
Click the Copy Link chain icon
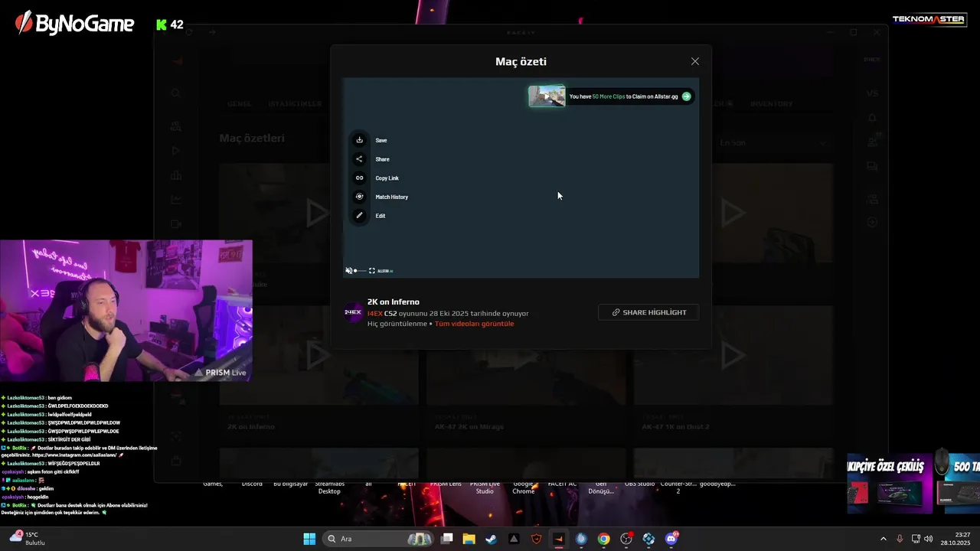click(x=359, y=178)
